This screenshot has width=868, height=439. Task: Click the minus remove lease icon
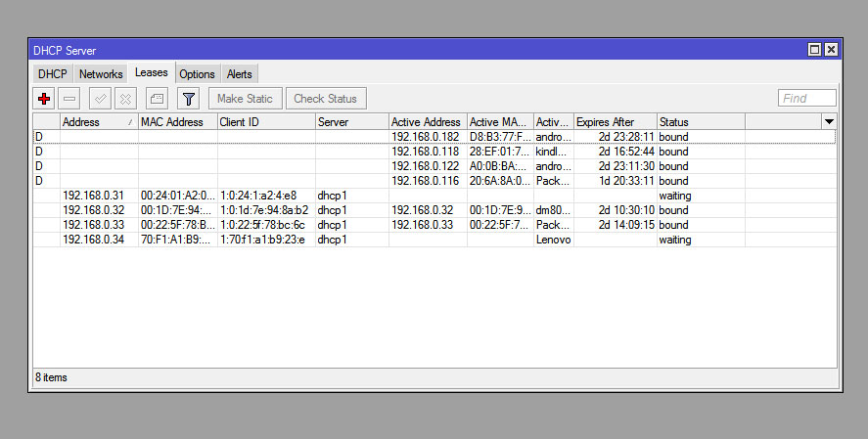[x=69, y=99]
